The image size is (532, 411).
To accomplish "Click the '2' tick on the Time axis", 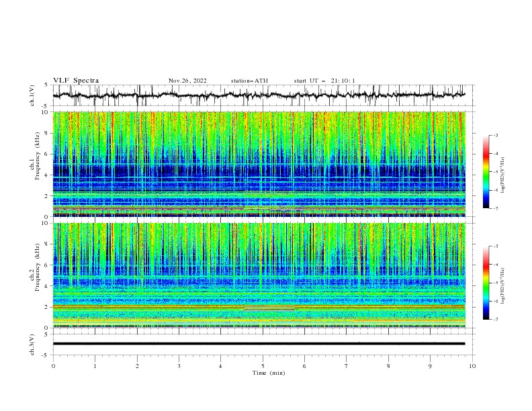I will tap(137, 366).
